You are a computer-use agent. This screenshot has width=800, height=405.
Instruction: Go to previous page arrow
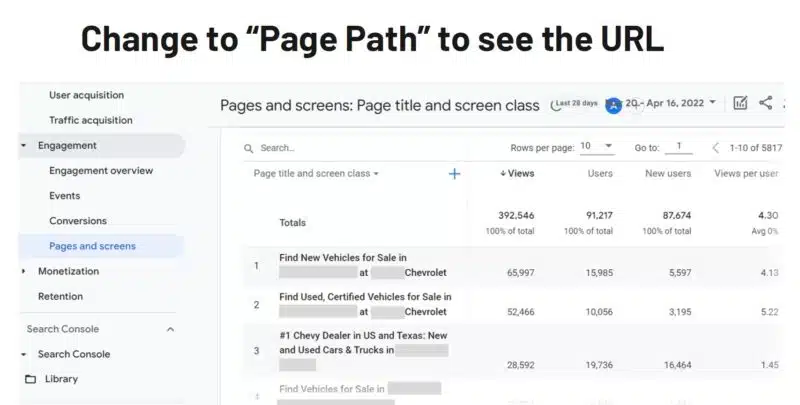click(716, 148)
